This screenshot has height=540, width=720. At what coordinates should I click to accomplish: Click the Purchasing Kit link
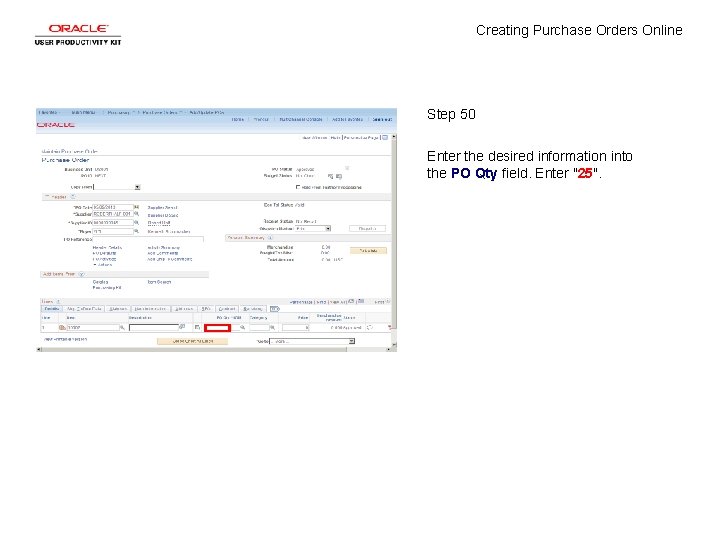pyautogui.click(x=107, y=288)
